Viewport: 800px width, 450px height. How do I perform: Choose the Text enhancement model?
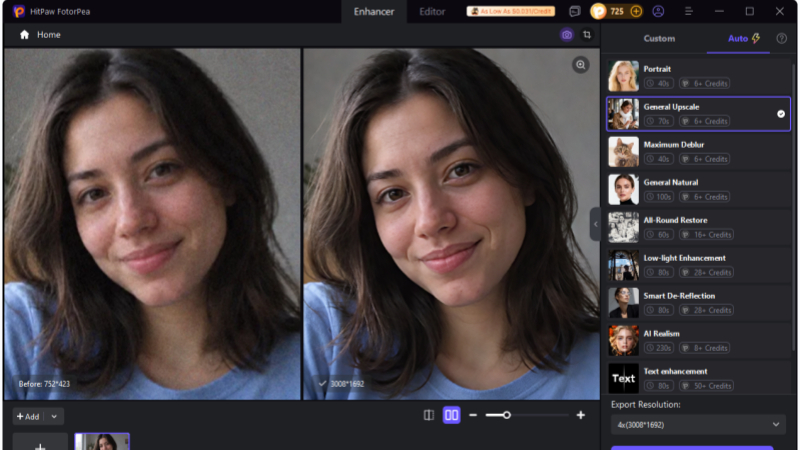tap(698, 378)
